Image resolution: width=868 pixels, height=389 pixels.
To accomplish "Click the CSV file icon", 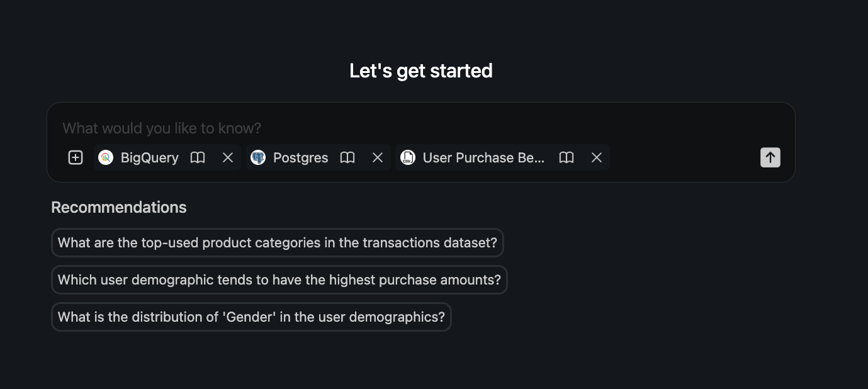I will [408, 157].
